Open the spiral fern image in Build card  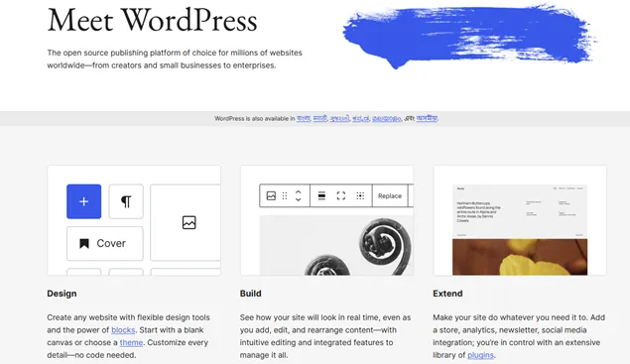pyautogui.click(x=336, y=246)
